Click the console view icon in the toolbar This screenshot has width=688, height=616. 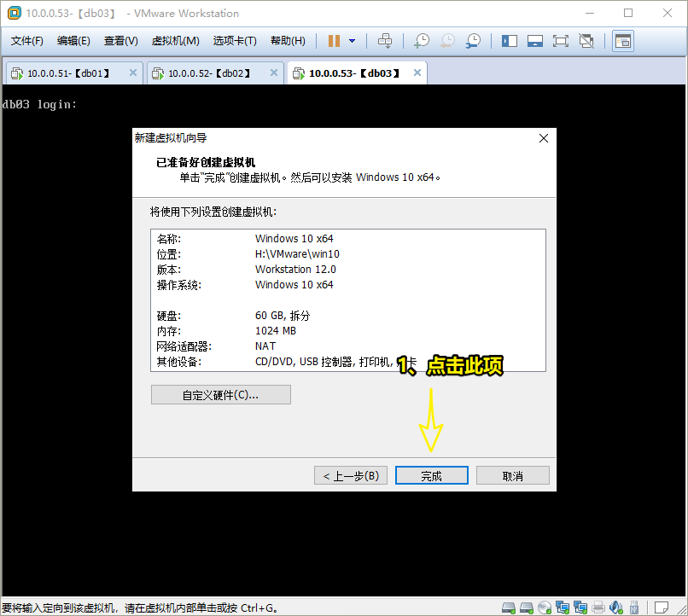point(623,41)
